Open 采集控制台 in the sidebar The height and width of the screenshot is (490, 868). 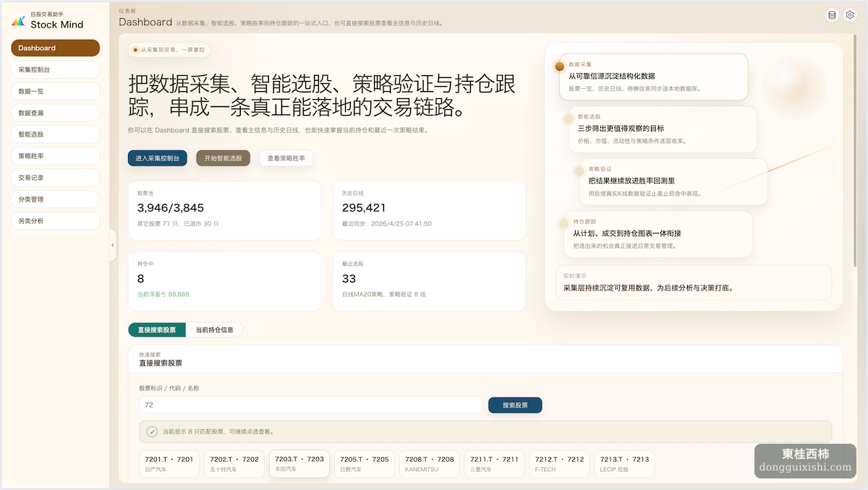pyautogui.click(x=55, y=69)
